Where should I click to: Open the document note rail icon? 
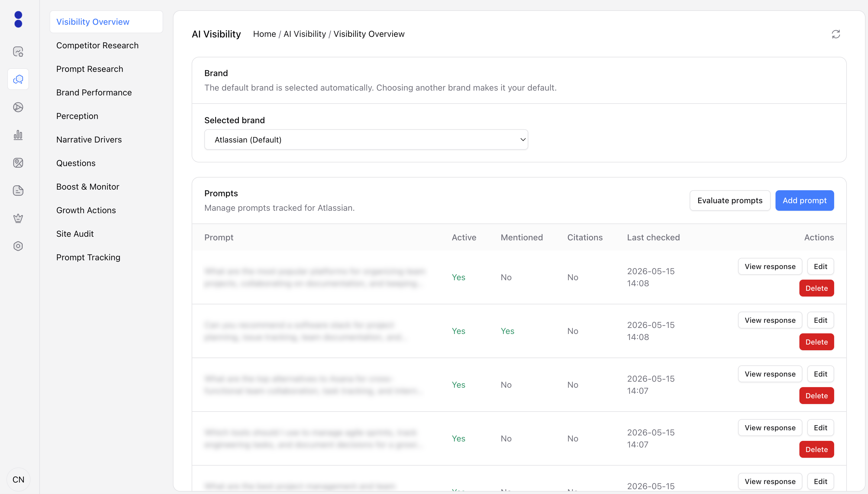click(18, 191)
